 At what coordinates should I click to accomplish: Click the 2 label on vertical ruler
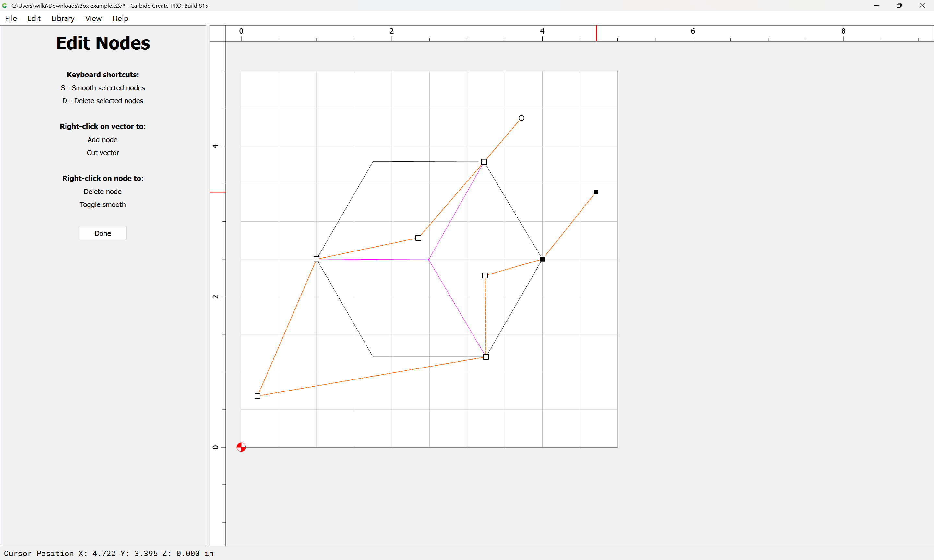215,297
